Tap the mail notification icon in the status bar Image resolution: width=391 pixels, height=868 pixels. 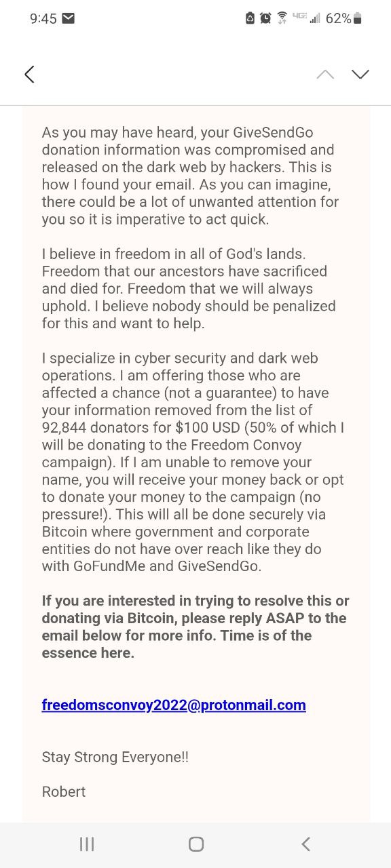tap(68, 18)
